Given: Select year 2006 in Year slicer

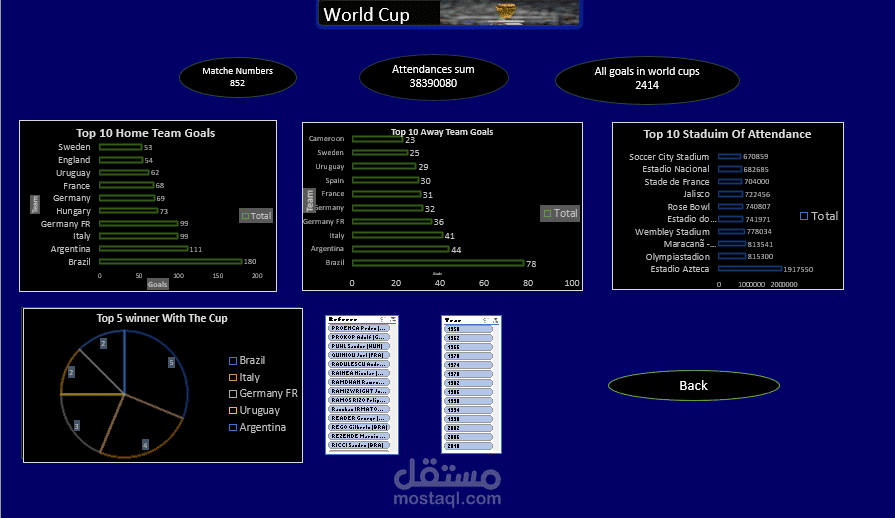Looking at the screenshot, I should pyautogui.click(x=468, y=437).
